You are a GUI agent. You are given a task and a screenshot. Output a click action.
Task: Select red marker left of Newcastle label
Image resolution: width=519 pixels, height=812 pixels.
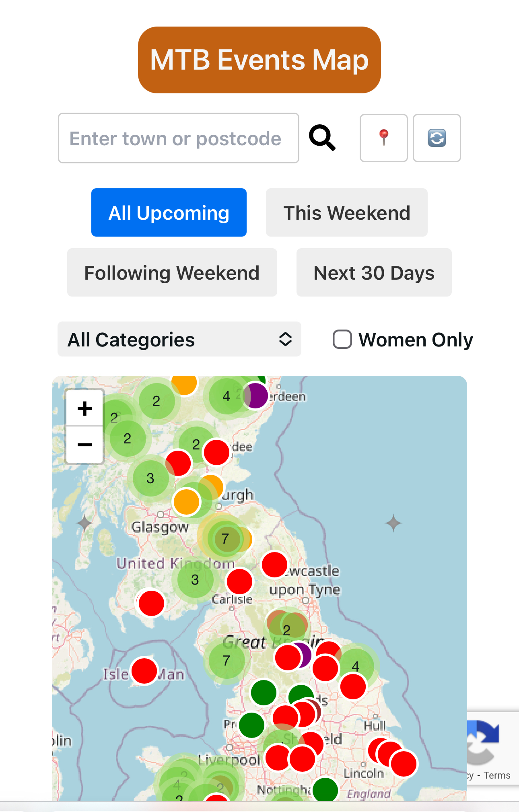tap(274, 565)
